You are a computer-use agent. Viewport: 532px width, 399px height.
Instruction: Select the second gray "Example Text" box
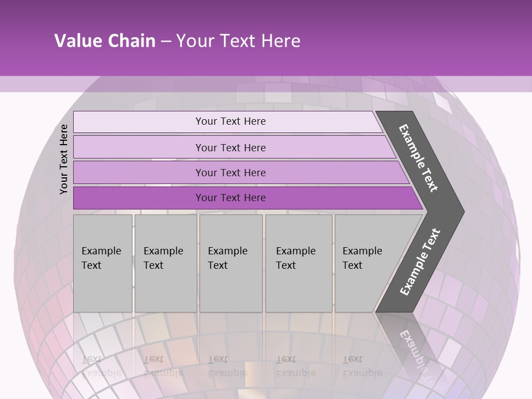click(165, 263)
